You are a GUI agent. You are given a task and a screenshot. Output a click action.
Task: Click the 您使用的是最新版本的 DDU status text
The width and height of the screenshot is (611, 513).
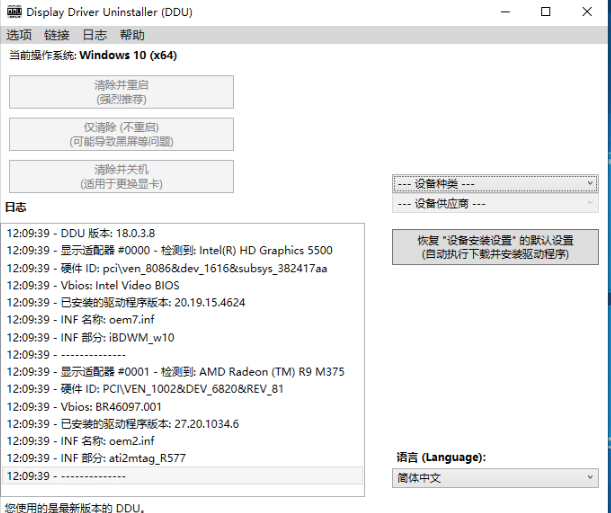74,508
